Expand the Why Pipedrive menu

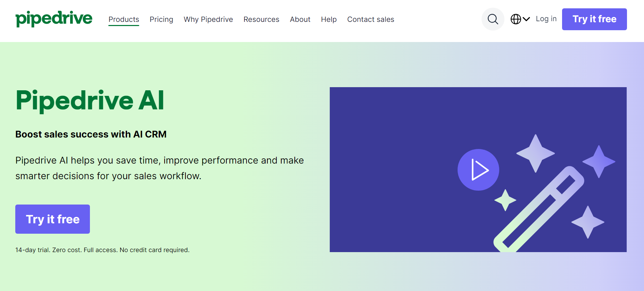click(208, 19)
